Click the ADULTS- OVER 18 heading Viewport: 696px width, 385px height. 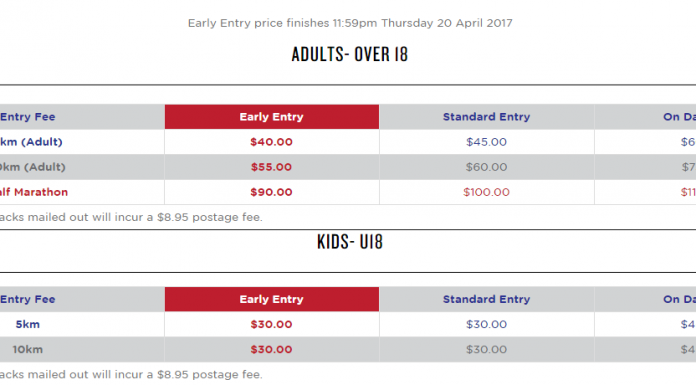(x=350, y=54)
